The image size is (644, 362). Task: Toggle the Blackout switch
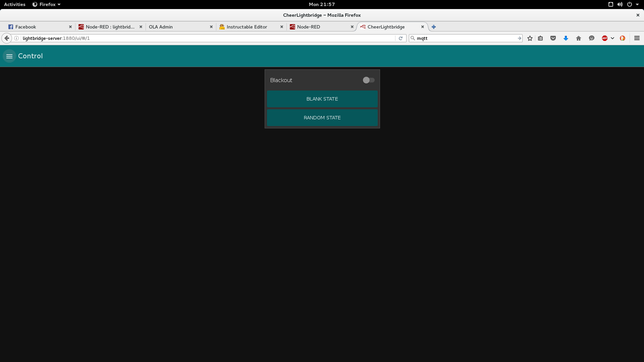point(369,80)
